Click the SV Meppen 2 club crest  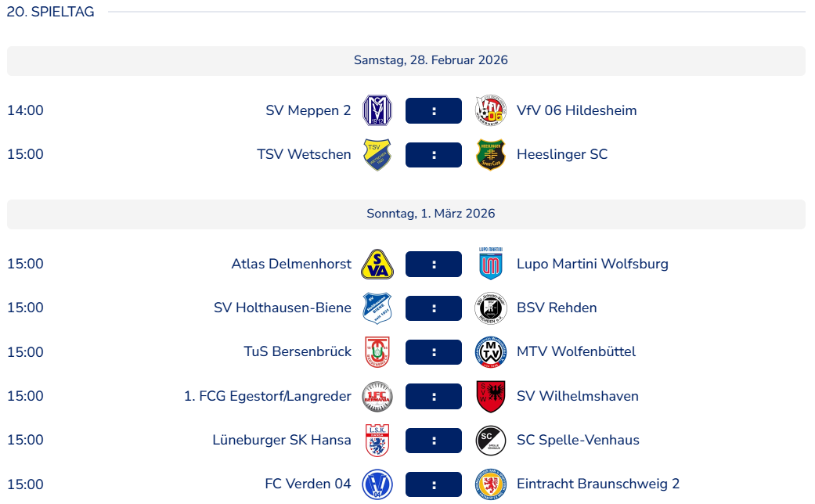click(x=377, y=110)
